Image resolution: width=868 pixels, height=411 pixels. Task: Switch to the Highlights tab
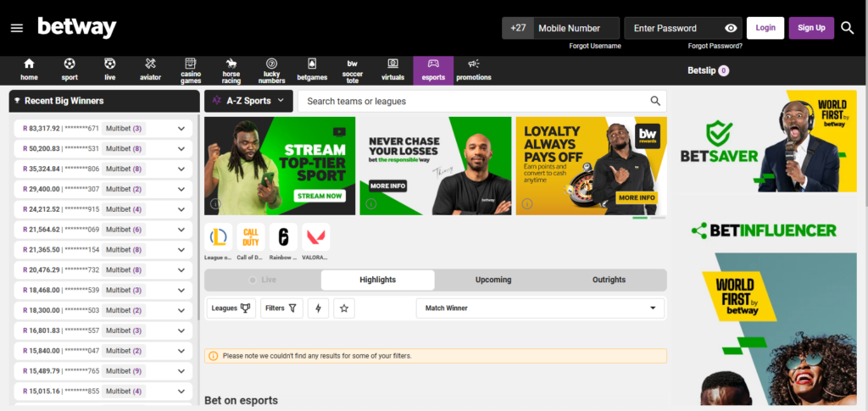[x=377, y=280]
